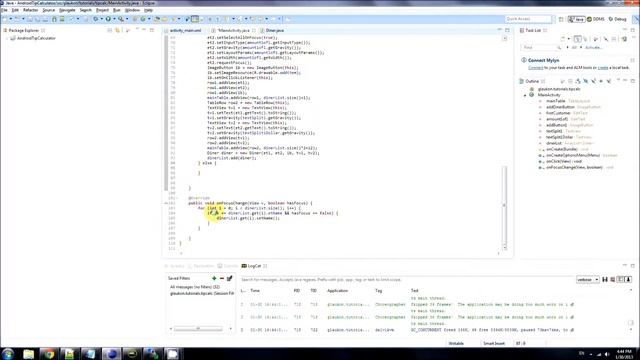Open Chrome from the taskbar

49,353
